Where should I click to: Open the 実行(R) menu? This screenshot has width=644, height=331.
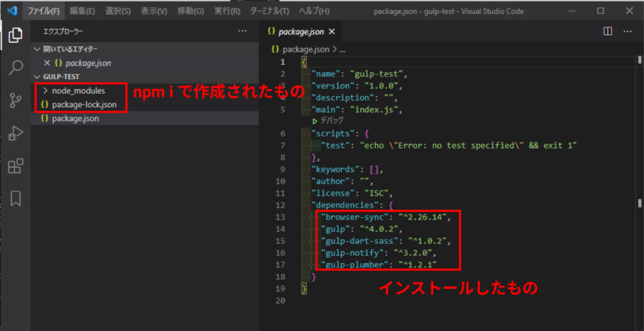[x=227, y=11]
